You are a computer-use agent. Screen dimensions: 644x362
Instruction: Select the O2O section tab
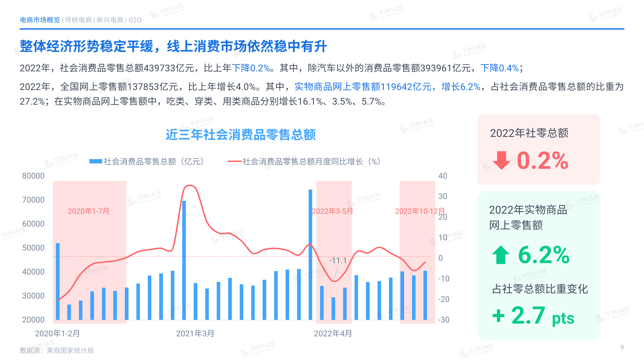[x=135, y=20]
